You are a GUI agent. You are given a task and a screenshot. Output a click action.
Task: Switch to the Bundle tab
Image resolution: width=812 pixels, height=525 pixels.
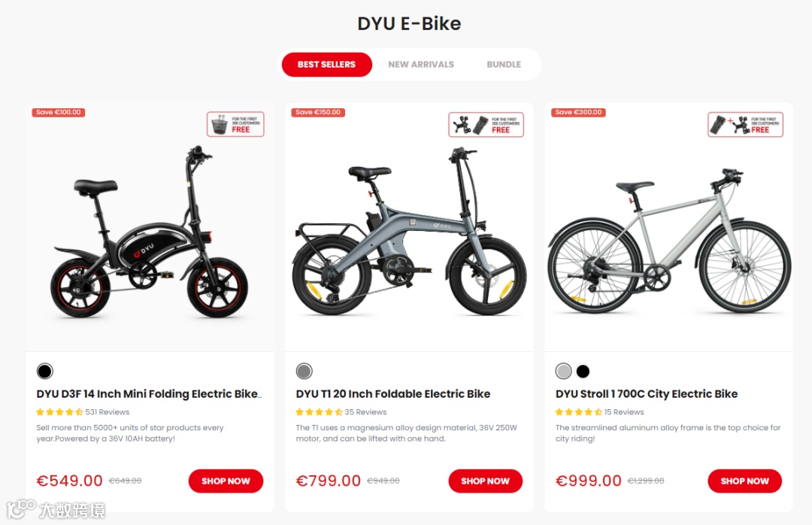(504, 64)
